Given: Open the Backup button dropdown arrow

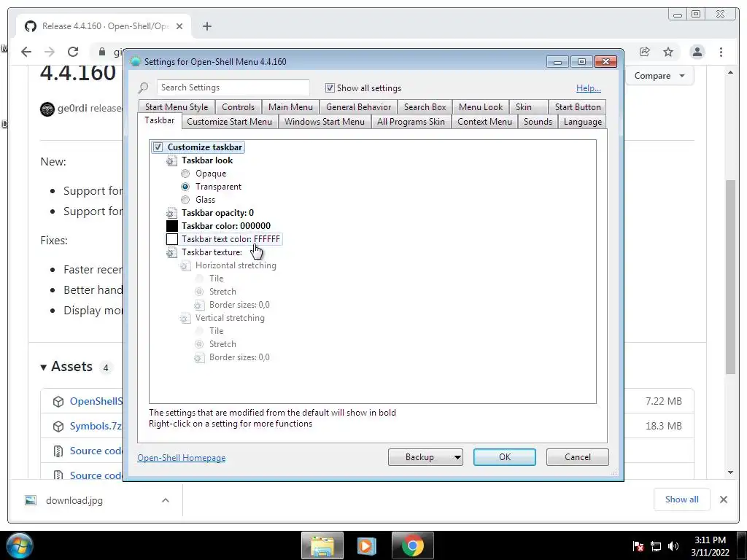Looking at the screenshot, I should [457, 457].
